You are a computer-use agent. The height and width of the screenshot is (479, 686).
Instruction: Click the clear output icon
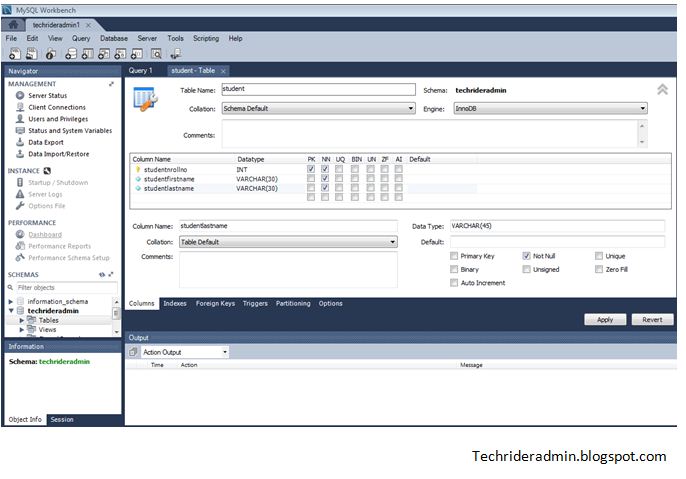pos(133,352)
